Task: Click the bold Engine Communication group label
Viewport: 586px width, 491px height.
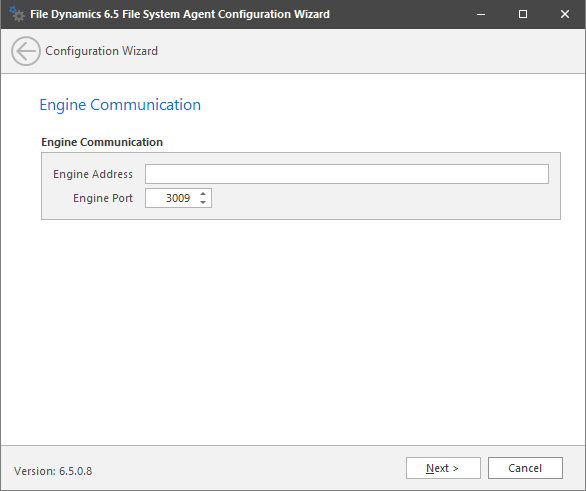Action: pyautogui.click(x=102, y=142)
